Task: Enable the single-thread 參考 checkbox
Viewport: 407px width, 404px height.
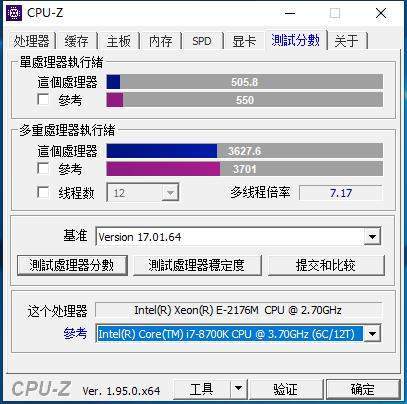Action: [43, 99]
